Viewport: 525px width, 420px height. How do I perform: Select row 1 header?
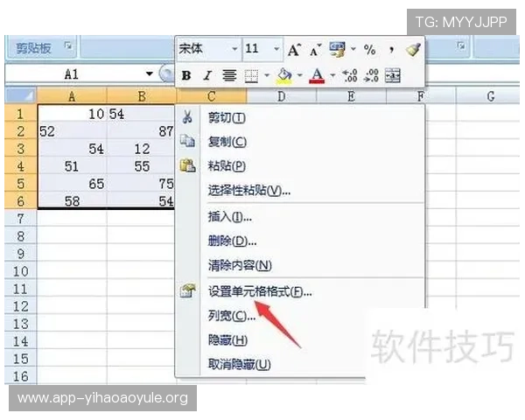click(20, 114)
